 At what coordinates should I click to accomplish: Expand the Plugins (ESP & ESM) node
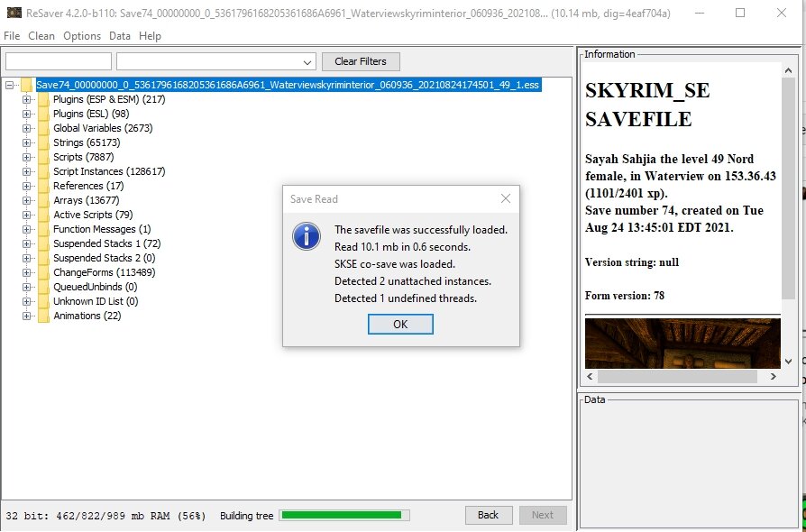(x=26, y=100)
